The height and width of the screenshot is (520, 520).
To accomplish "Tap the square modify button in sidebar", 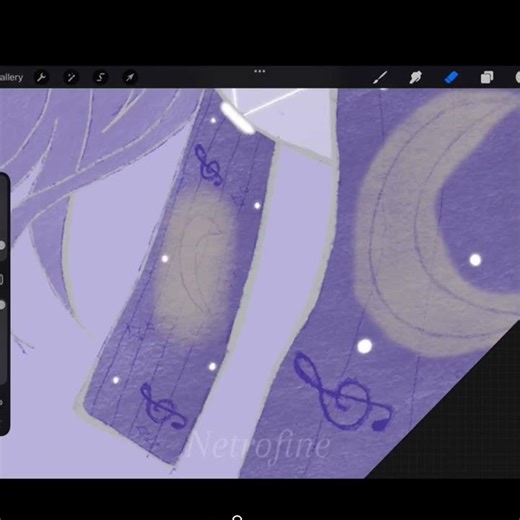I will [1, 279].
